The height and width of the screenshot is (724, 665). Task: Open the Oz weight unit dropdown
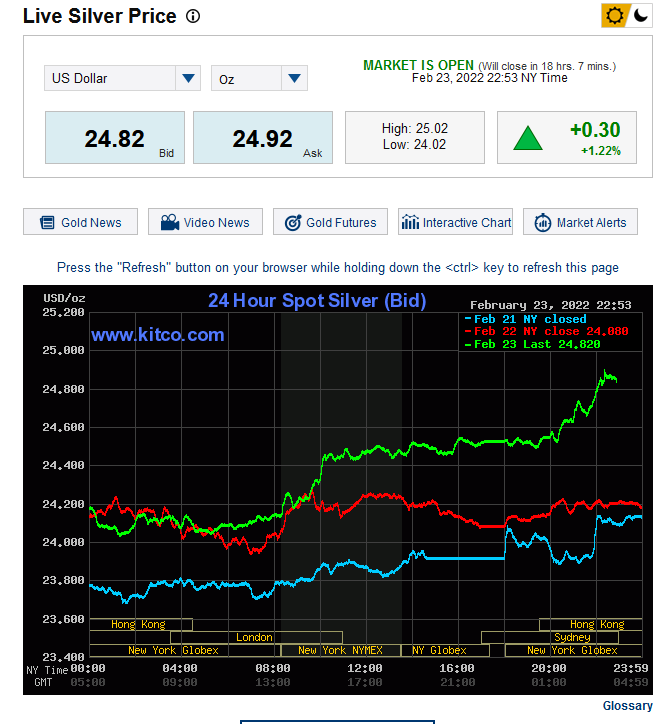click(259, 78)
